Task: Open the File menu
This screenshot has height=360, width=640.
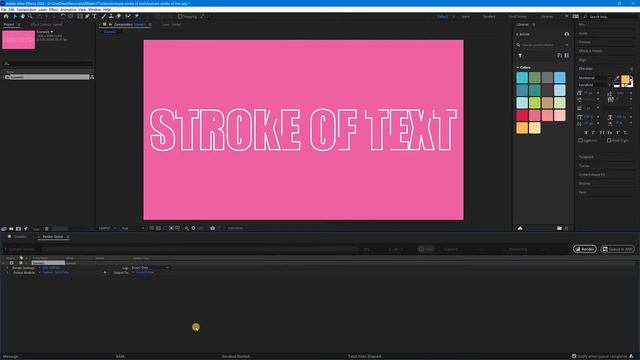Action: (x=4, y=9)
